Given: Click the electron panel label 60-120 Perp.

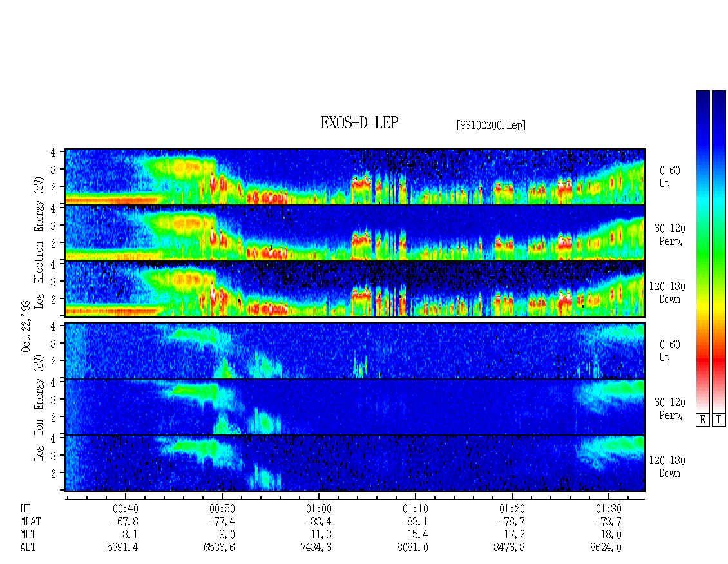Looking at the screenshot, I should (669, 235).
